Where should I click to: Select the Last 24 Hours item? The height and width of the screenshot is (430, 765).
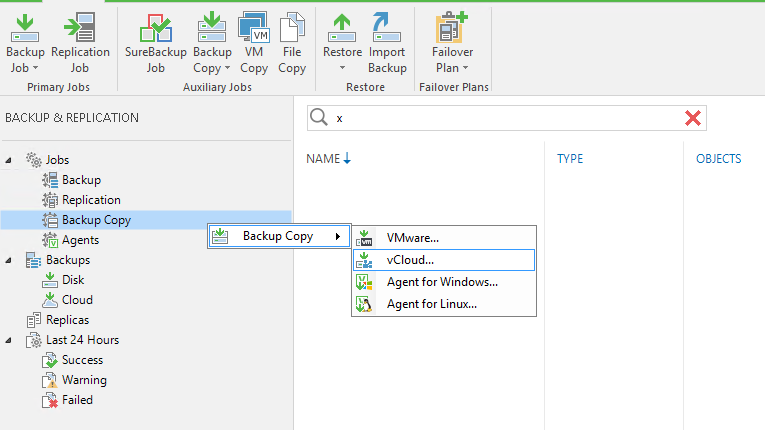click(82, 340)
